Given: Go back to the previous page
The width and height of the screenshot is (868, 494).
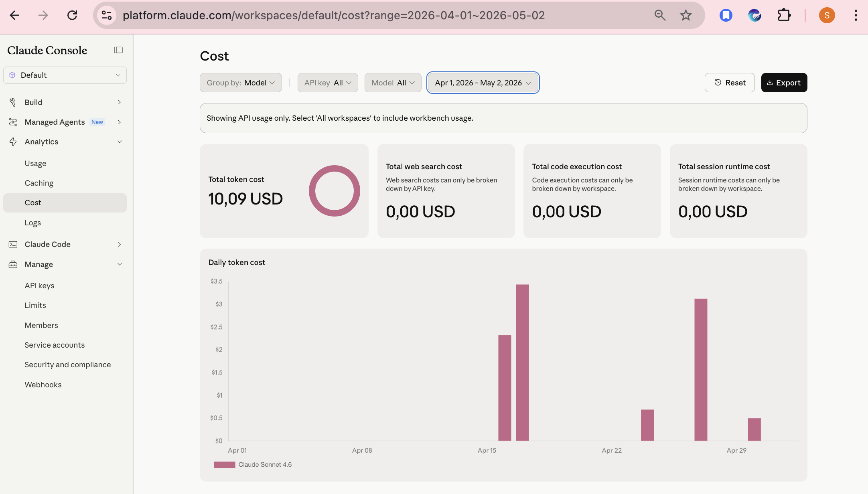Looking at the screenshot, I should pos(14,15).
